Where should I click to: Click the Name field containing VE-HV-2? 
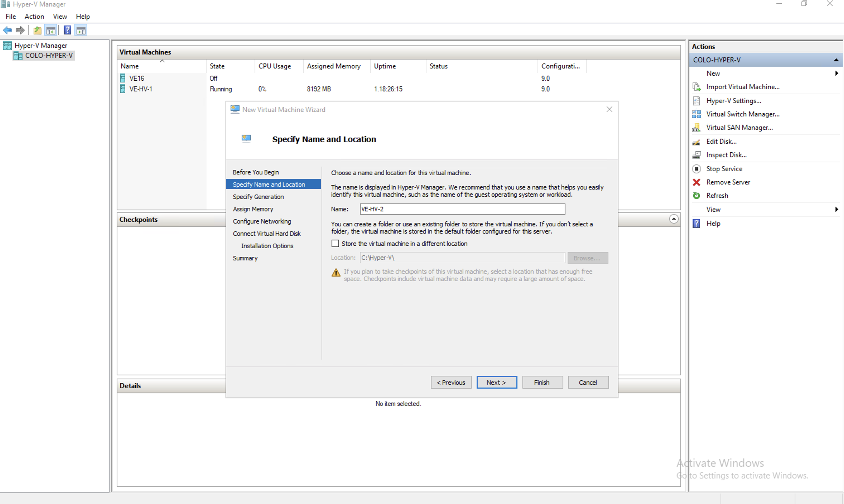pos(462,209)
